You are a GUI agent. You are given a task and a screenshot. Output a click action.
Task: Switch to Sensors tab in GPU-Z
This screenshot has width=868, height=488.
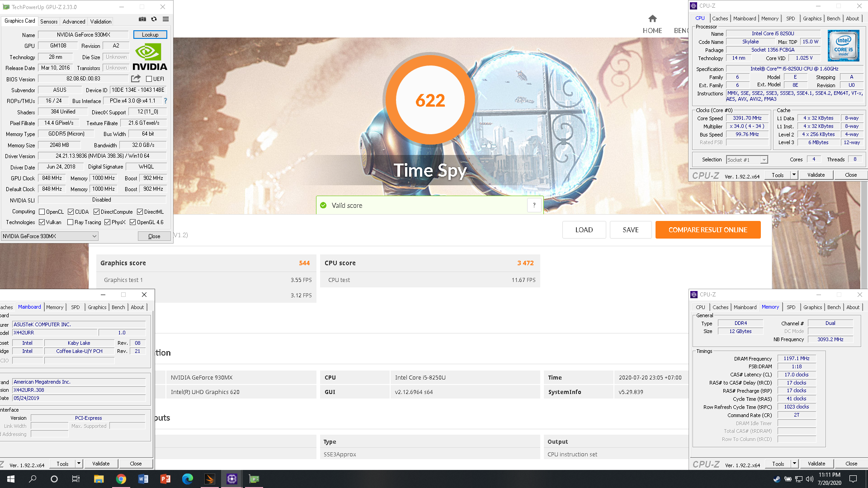49,22
